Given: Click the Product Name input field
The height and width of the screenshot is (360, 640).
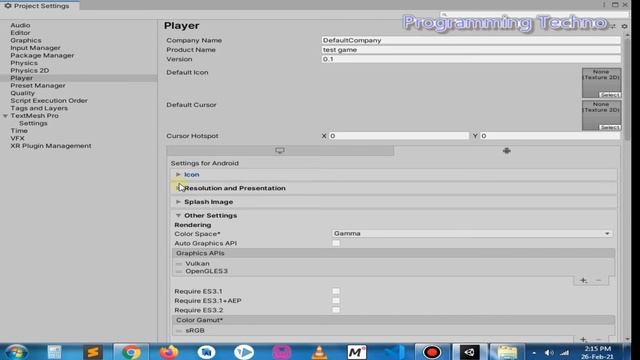Looking at the screenshot, I should pos(471,50).
